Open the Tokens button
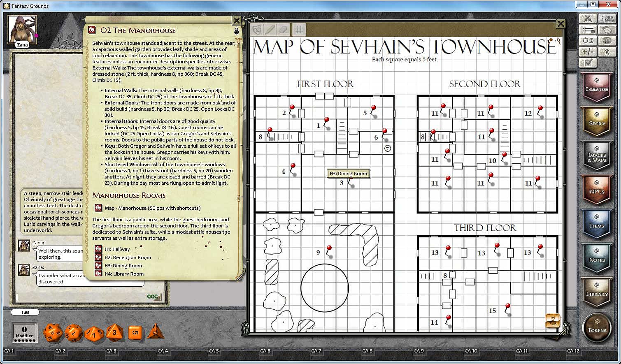The width and height of the screenshot is (621, 364). 597,328
